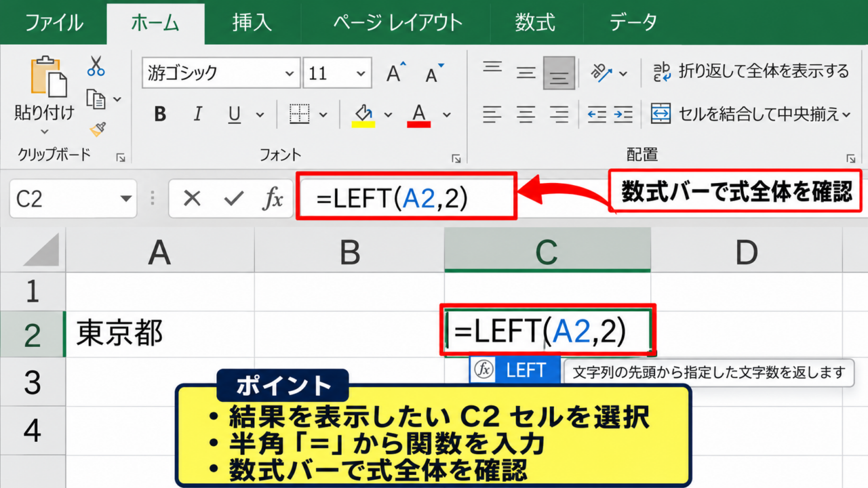Center text horizontally
This screenshot has width=868, height=488.
pos(526,115)
